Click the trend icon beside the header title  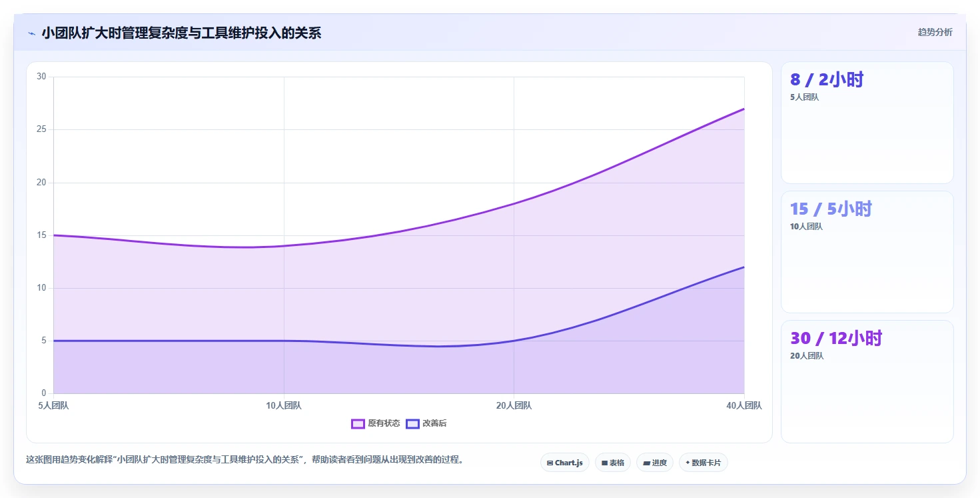pyautogui.click(x=31, y=33)
